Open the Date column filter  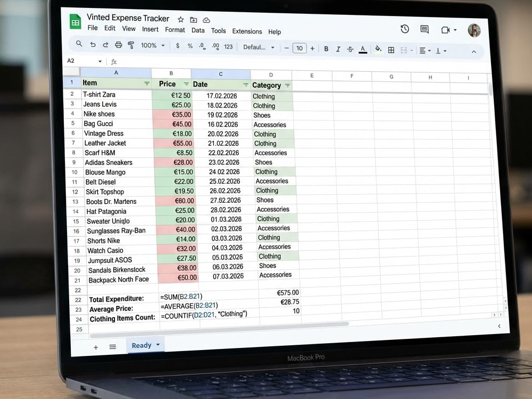click(x=246, y=85)
